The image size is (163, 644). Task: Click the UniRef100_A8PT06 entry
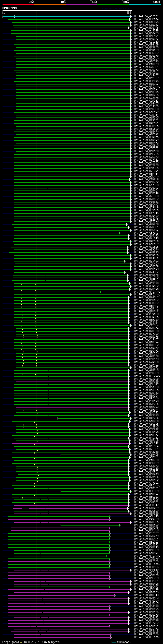[x=146, y=81]
